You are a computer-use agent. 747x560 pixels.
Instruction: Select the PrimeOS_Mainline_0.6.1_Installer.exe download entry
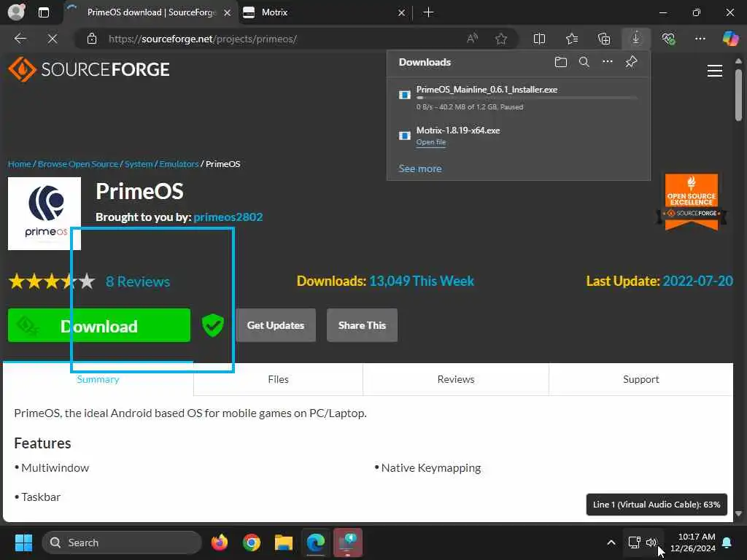pos(519,98)
